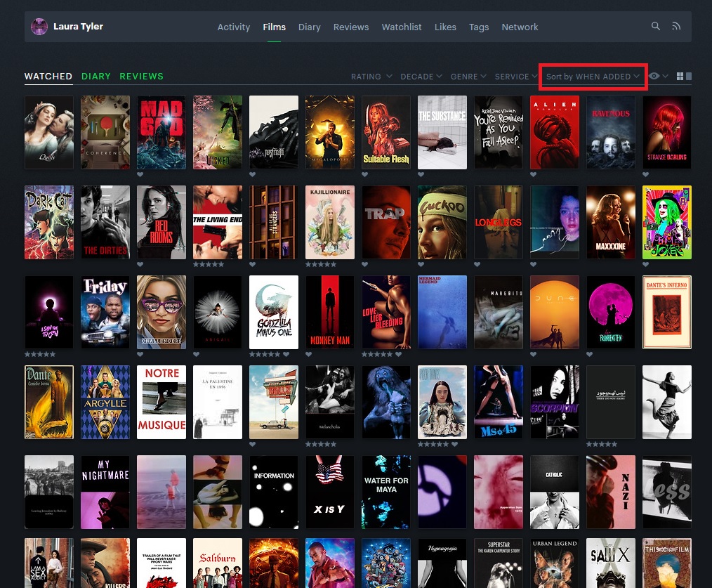Open the Mad God film poster
Screen dimensions: 712x588
click(x=161, y=132)
